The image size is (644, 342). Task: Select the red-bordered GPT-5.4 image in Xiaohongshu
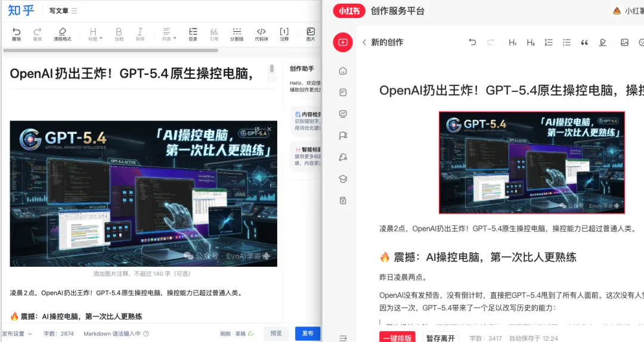tap(532, 162)
